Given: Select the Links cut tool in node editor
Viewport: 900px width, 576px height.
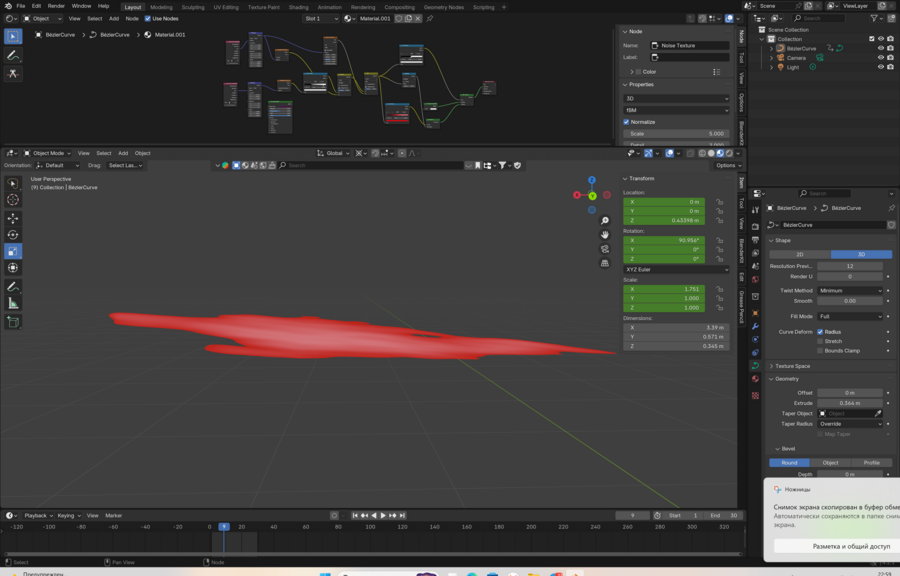Looking at the screenshot, I should click(x=13, y=73).
